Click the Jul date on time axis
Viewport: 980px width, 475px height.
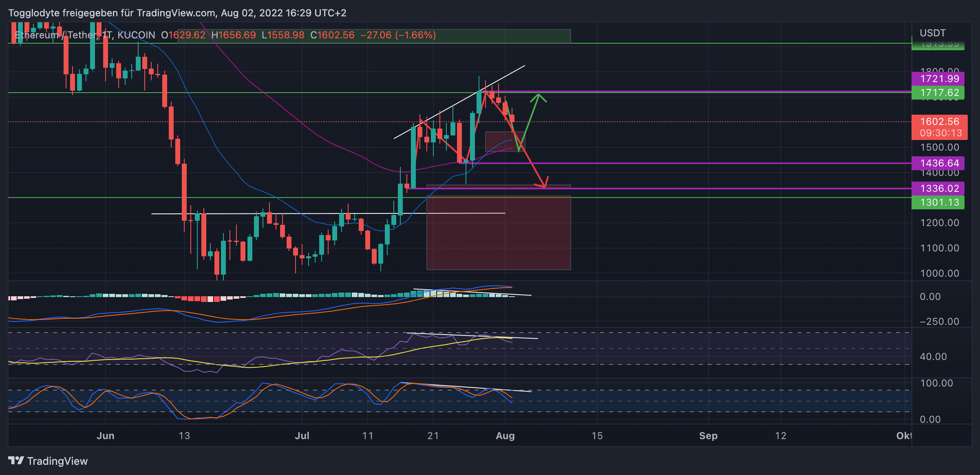coord(302,436)
